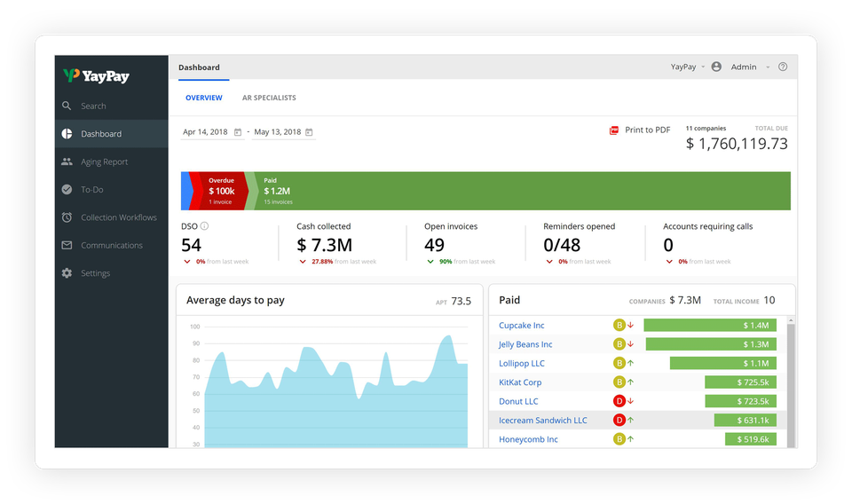Expand the Admin user dropdown
The width and height of the screenshot is (852, 504).
[x=768, y=67]
